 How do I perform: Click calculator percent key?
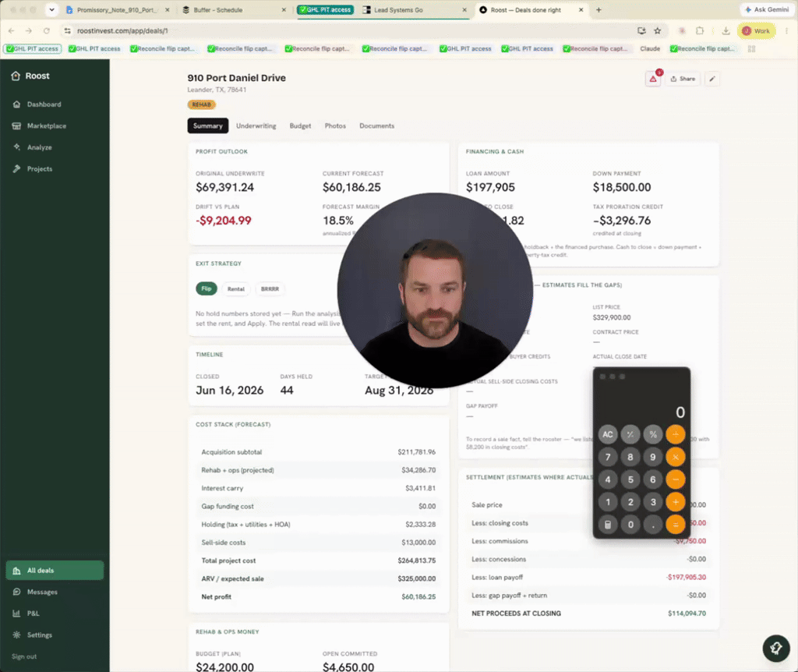[x=653, y=434]
